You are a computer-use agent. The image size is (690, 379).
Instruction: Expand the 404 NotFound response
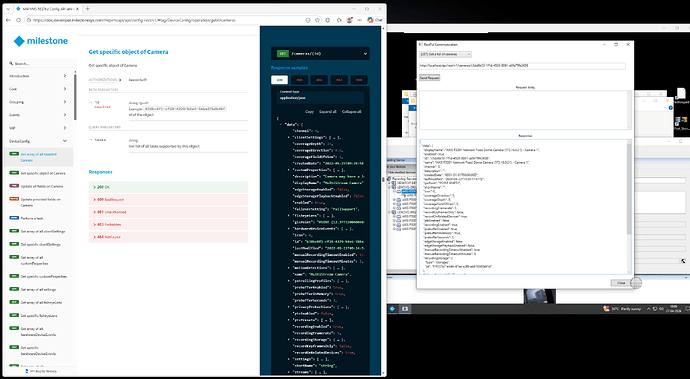pos(168,237)
